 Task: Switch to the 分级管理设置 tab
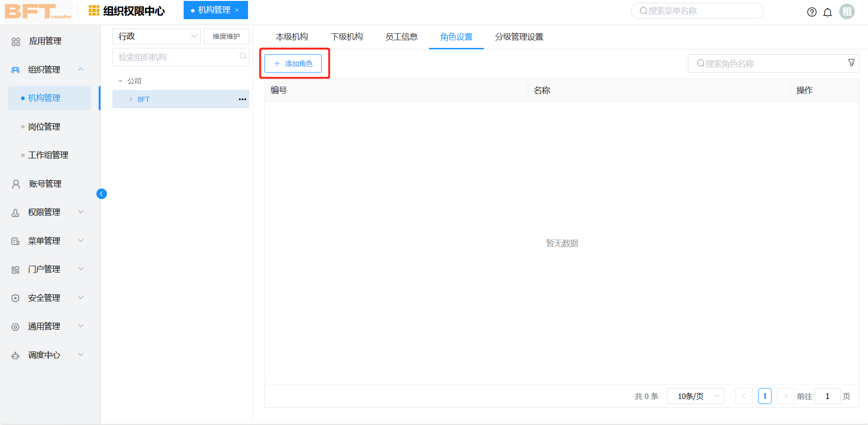[x=519, y=37]
